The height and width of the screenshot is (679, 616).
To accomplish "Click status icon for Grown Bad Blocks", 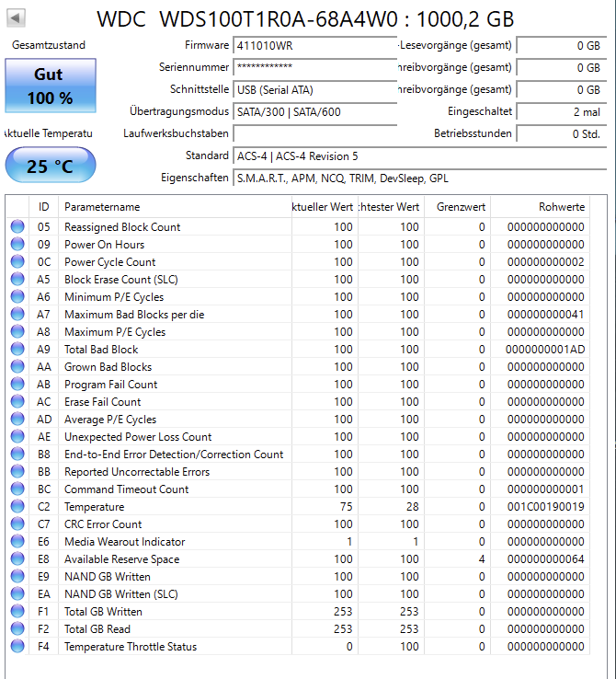I will (17, 366).
